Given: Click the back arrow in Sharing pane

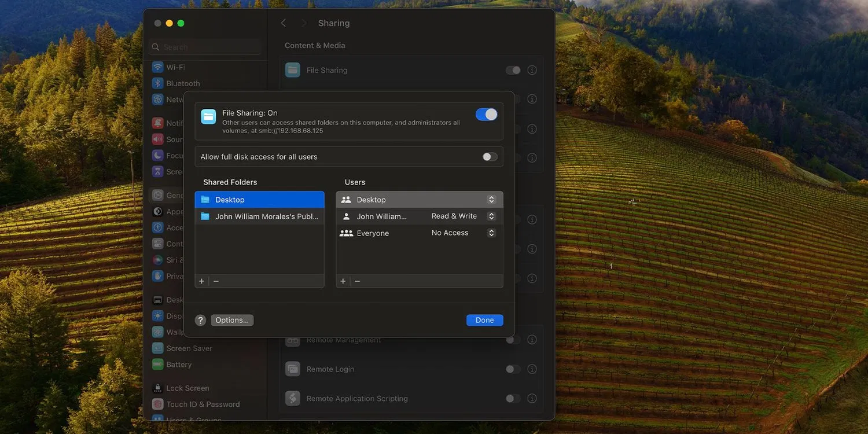Looking at the screenshot, I should point(284,23).
